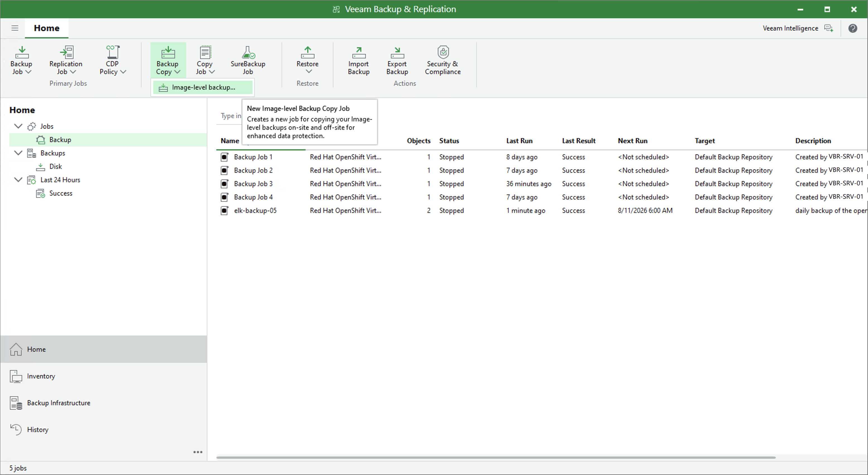Switch to the Home ribbon tab
The height and width of the screenshot is (475, 868).
click(47, 28)
